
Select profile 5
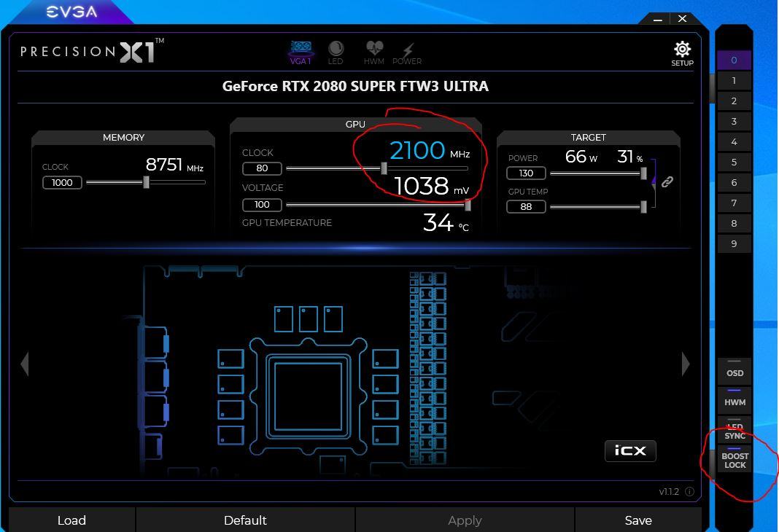[x=734, y=162]
